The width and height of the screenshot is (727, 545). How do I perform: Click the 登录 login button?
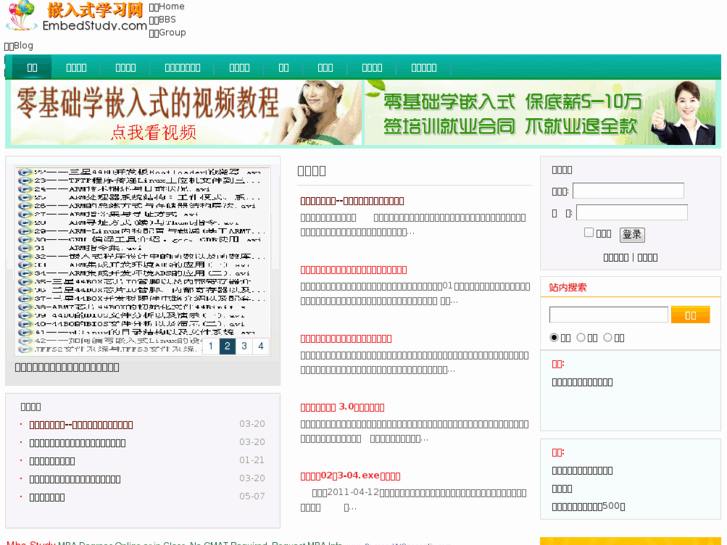coord(632,235)
